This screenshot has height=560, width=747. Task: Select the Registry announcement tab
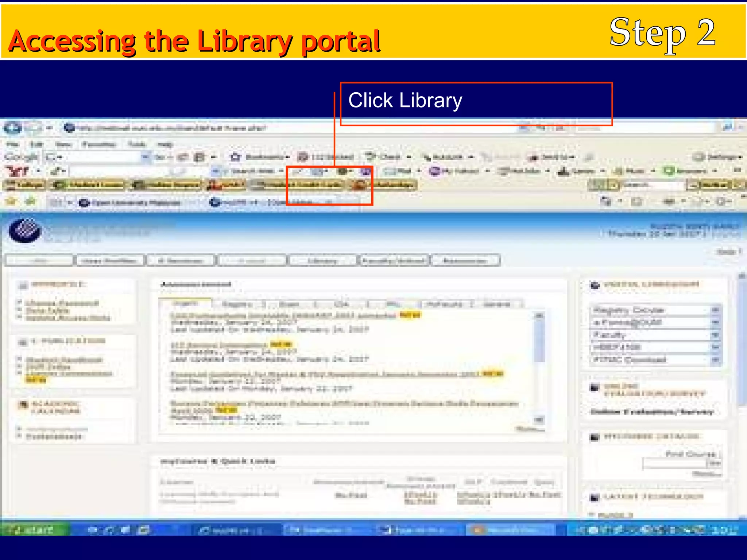[237, 304]
